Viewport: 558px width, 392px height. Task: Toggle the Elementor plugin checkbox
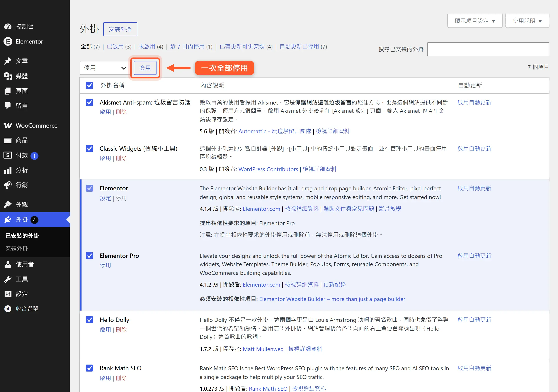[x=89, y=188]
